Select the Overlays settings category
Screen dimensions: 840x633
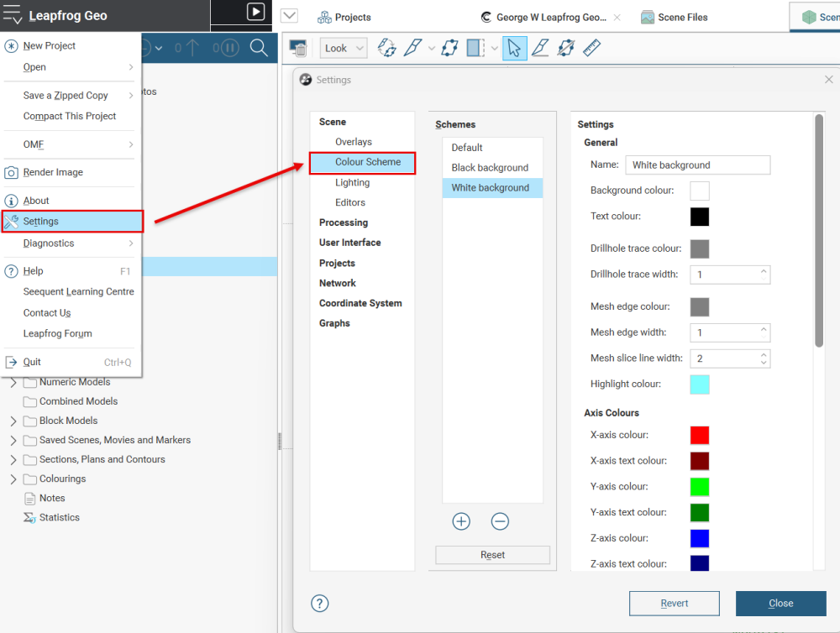[354, 142]
